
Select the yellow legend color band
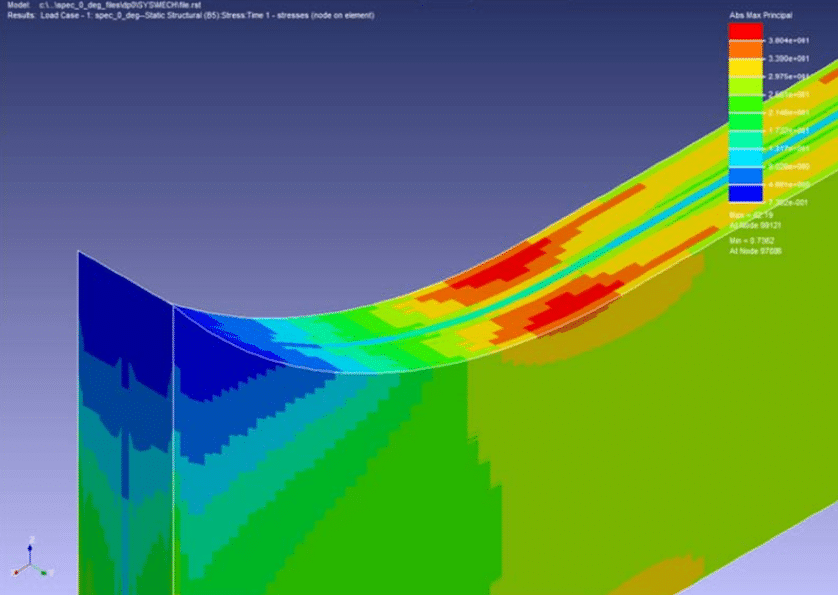(745, 67)
